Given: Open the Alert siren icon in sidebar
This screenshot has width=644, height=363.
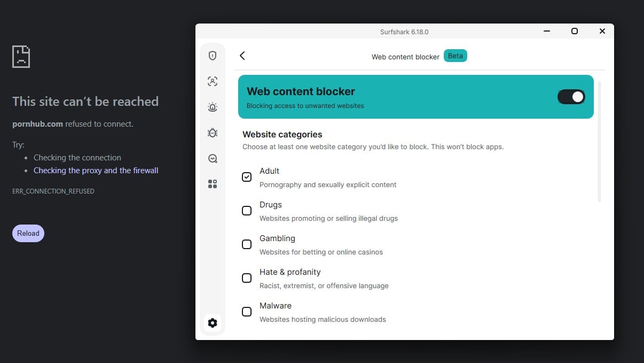Looking at the screenshot, I should (213, 107).
